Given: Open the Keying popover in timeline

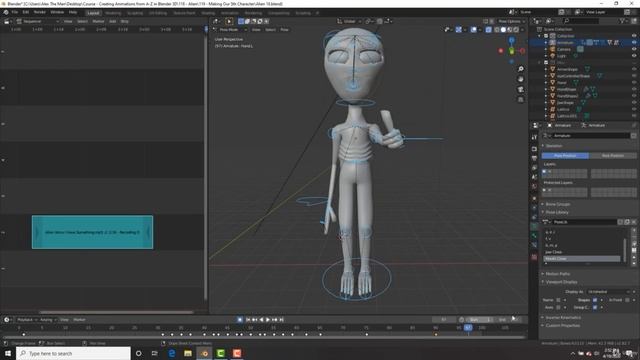Looking at the screenshot, I should [48, 320].
